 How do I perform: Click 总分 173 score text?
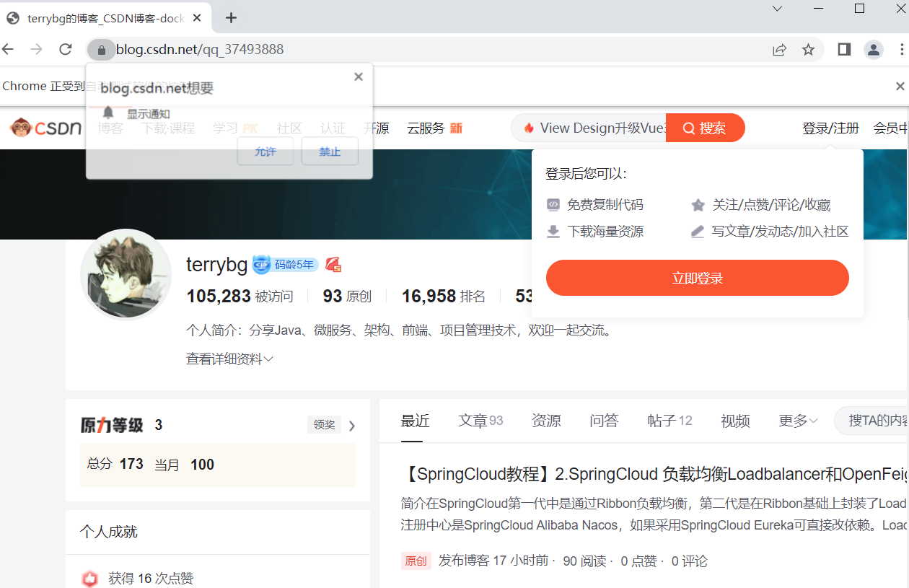[115, 464]
